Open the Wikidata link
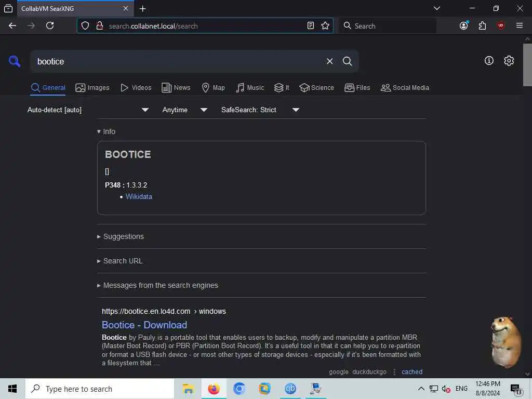Screen dimensions: 532x399 [x=139, y=197]
